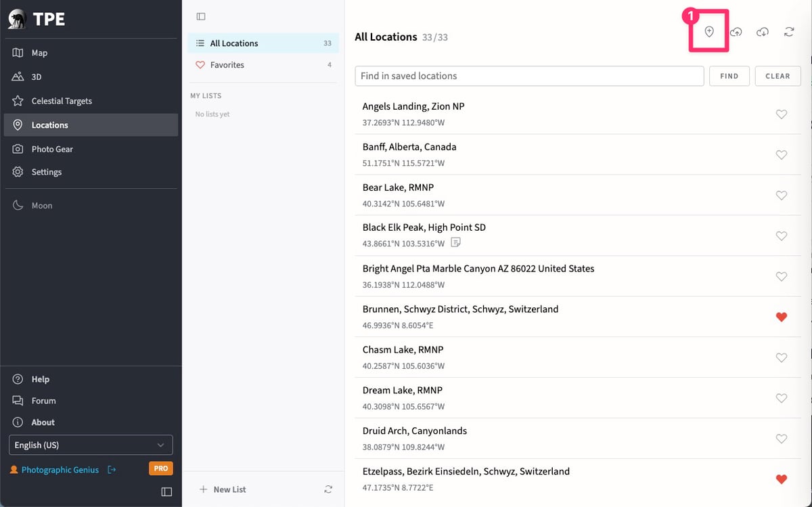Open the 3D view

click(x=91, y=76)
